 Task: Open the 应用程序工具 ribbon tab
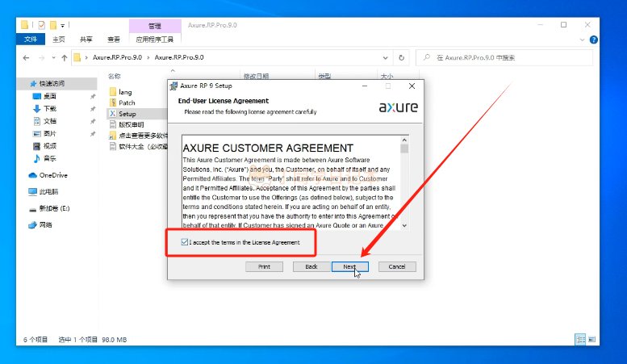[155, 40]
